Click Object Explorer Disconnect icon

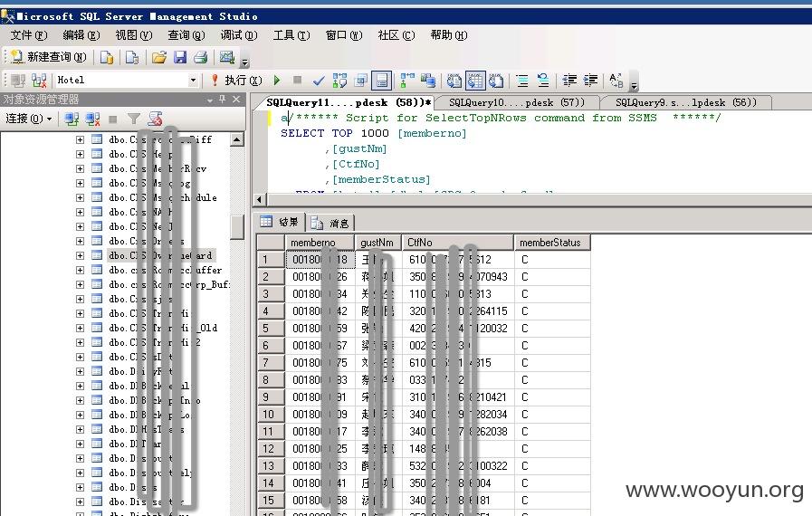coord(92,119)
